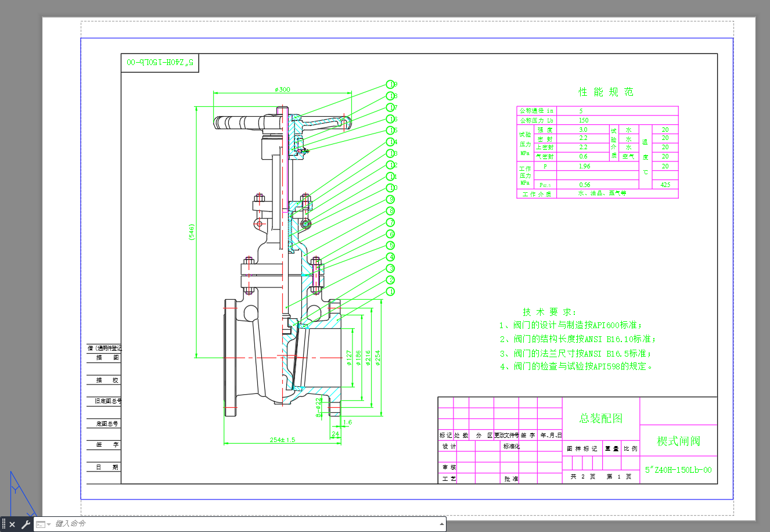Select the title block drawing number 5"Z40H-150Lb-00
Screen dimensions: 770x532
pos(678,470)
